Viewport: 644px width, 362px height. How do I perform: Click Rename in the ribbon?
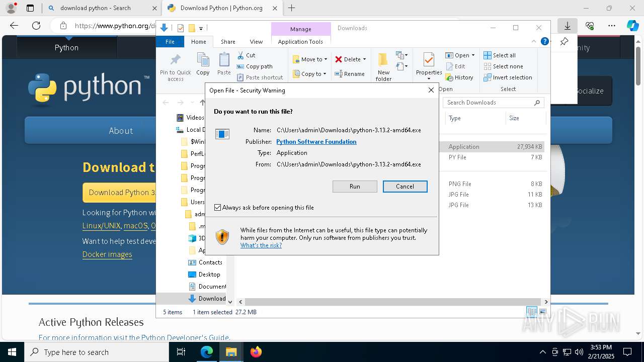click(350, 74)
